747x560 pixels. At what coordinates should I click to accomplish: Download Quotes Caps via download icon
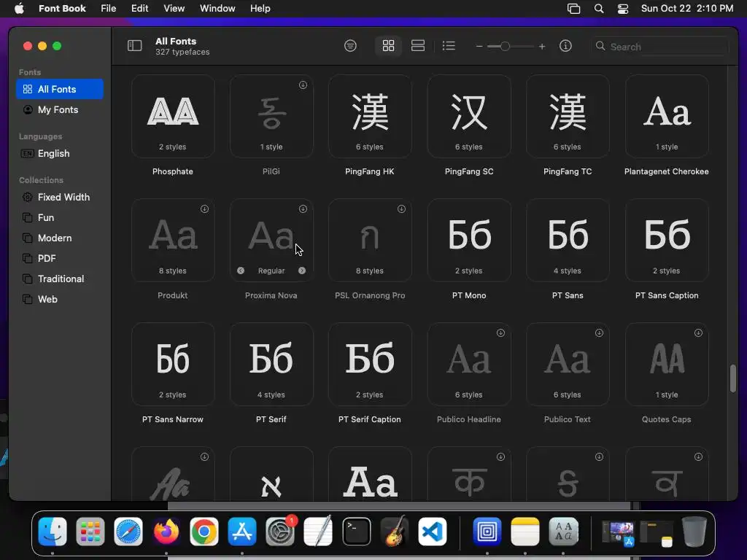tap(698, 333)
